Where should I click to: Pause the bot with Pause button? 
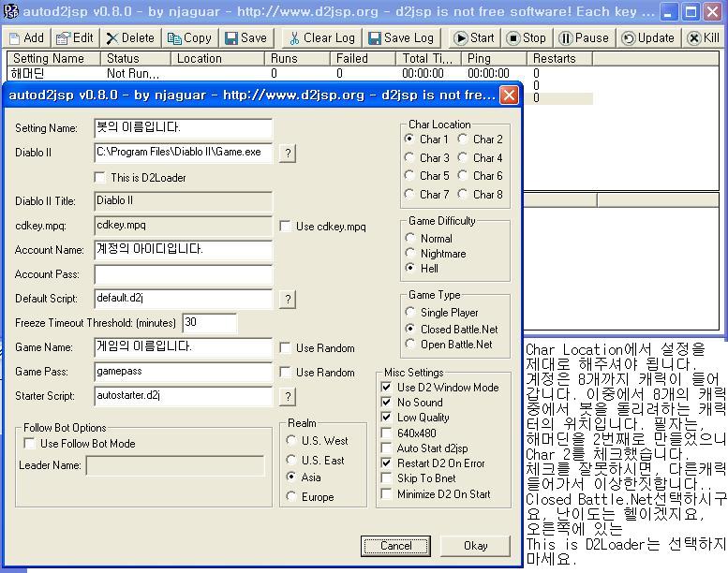click(584, 38)
